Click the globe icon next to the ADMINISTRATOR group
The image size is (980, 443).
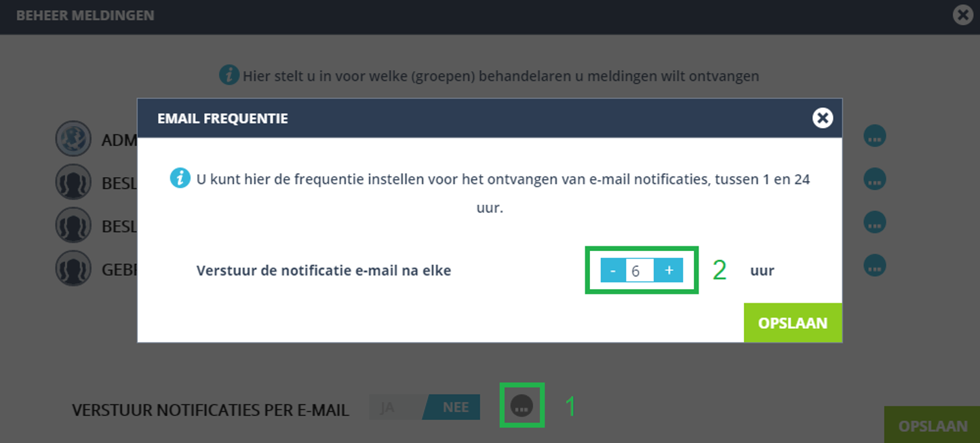tap(73, 138)
